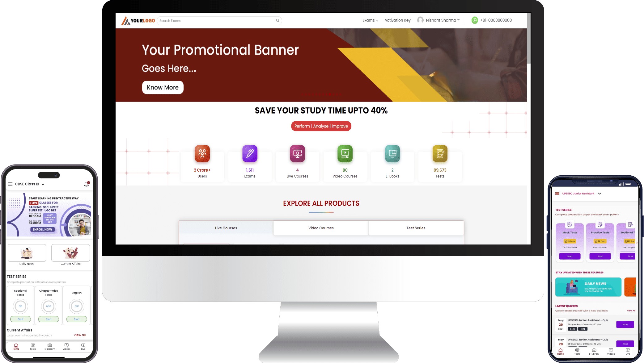
Task: Toggle the hamburger menu icon
Action: [10, 184]
